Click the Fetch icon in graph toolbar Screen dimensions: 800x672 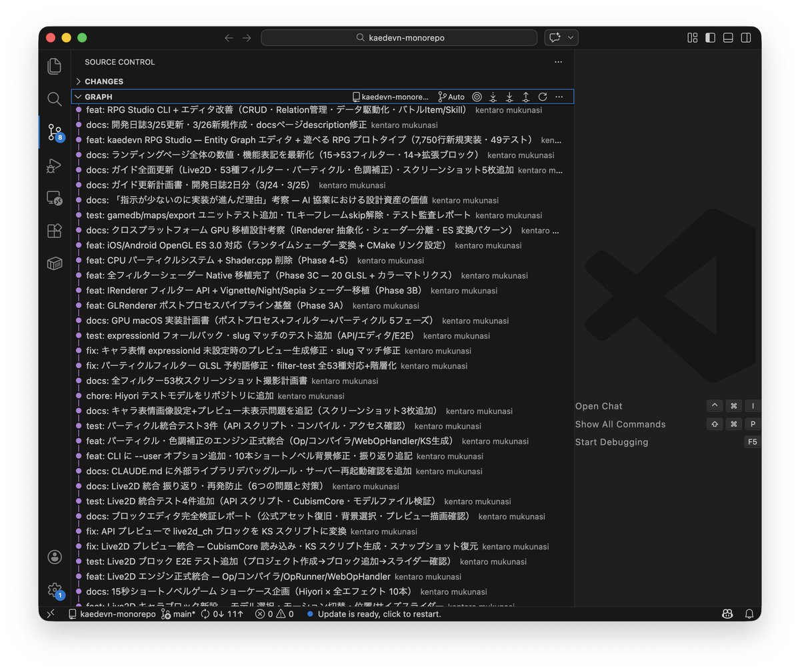tap(493, 97)
